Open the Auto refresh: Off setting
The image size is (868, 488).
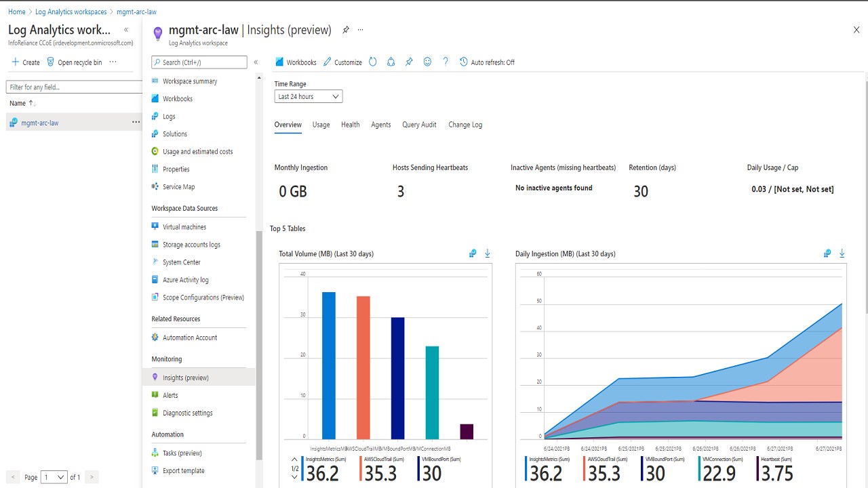click(x=487, y=62)
